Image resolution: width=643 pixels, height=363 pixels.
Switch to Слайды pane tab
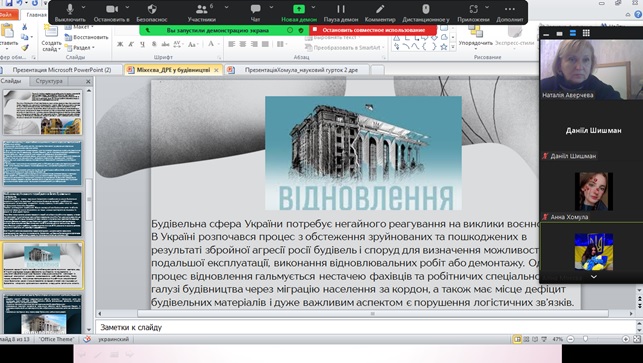(11, 81)
